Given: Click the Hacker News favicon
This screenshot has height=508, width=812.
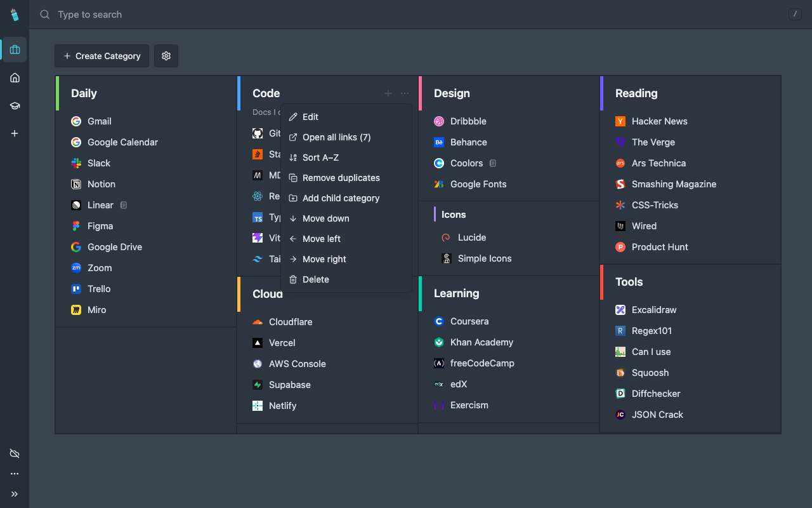Looking at the screenshot, I should (620, 121).
